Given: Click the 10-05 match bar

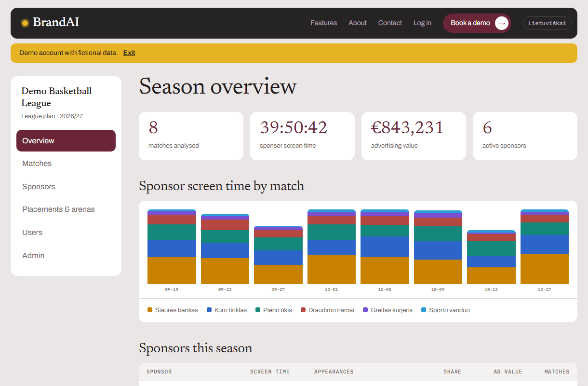Looking at the screenshot, I should [x=385, y=247].
